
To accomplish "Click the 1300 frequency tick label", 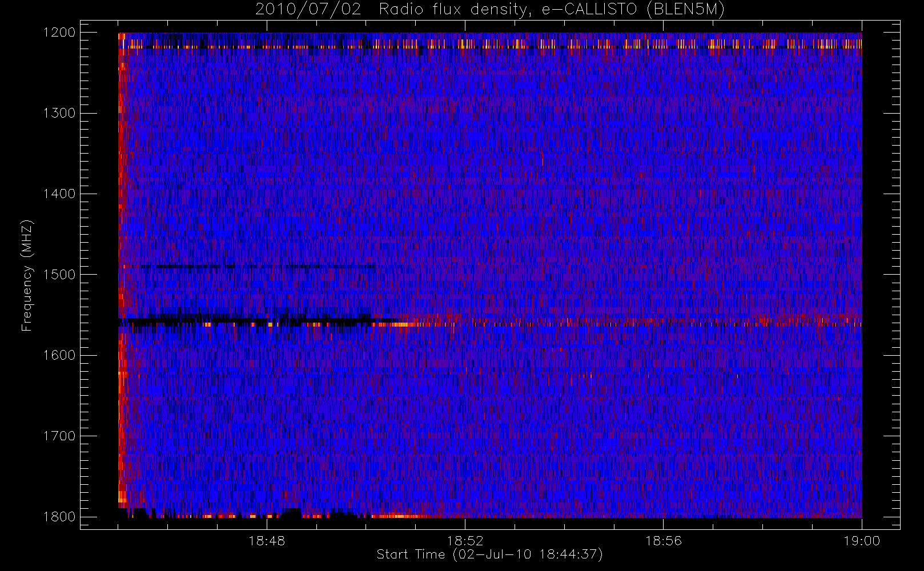I will pyautogui.click(x=59, y=113).
